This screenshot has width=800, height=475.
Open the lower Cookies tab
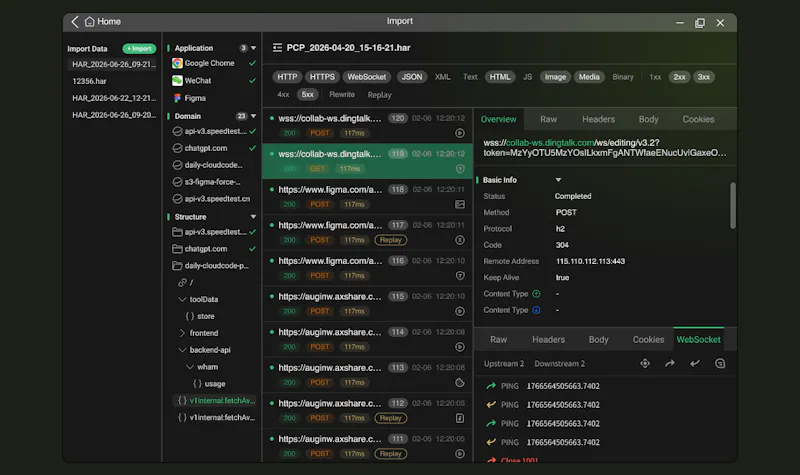tap(648, 340)
